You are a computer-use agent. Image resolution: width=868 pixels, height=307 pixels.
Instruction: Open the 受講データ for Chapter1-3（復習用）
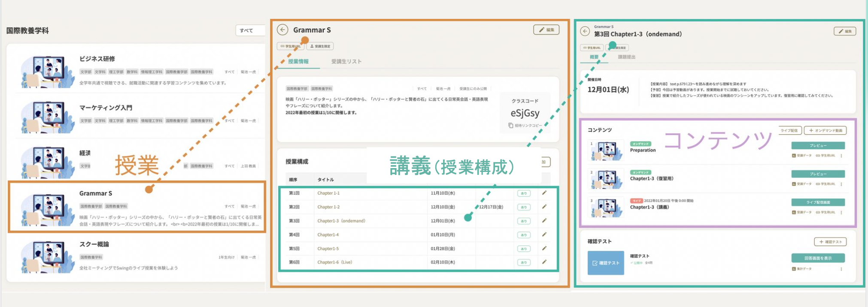(x=801, y=184)
